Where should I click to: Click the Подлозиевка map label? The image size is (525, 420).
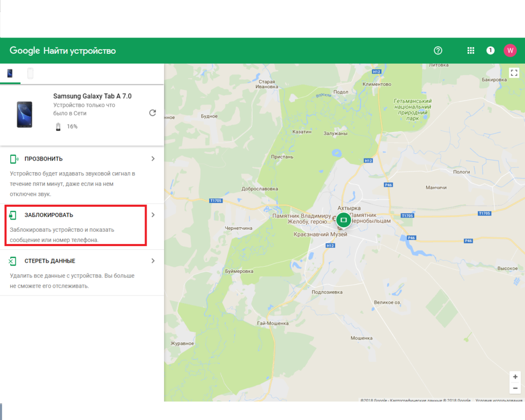point(327,292)
